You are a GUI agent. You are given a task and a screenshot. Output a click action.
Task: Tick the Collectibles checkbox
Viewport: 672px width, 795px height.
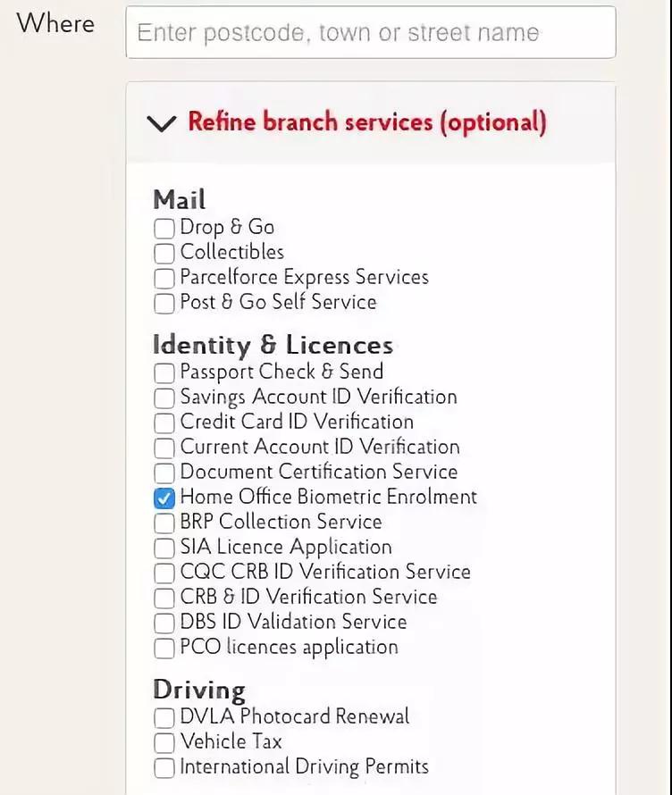(164, 254)
